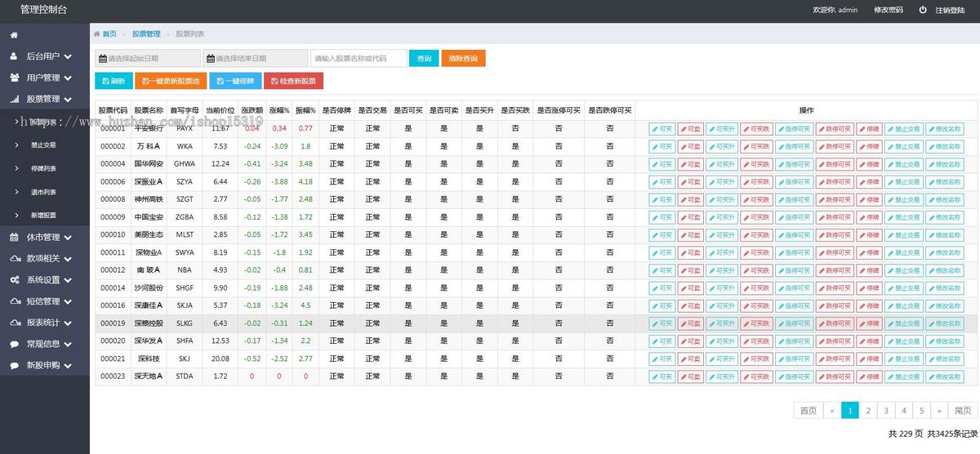Open the 新增股票 submenu item
This screenshot has width=980, height=454.
point(43,216)
